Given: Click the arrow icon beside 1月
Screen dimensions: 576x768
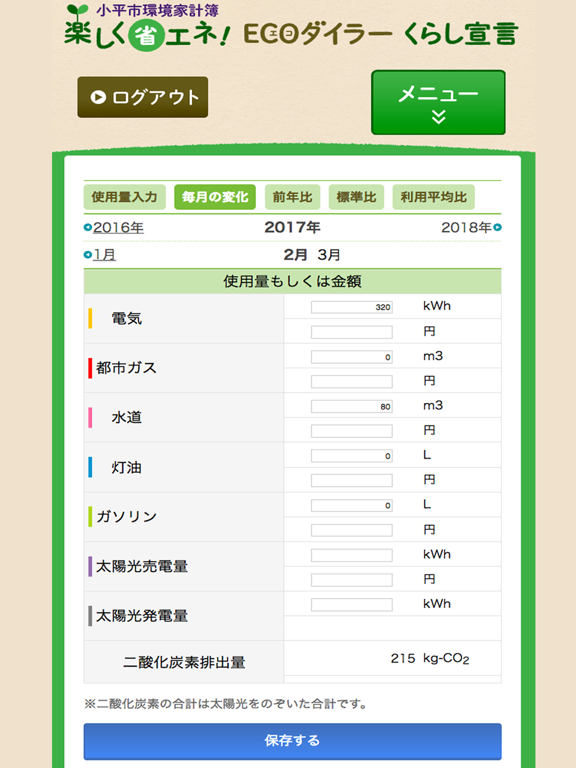Looking at the screenshot, I should click(x=88, y=254).
